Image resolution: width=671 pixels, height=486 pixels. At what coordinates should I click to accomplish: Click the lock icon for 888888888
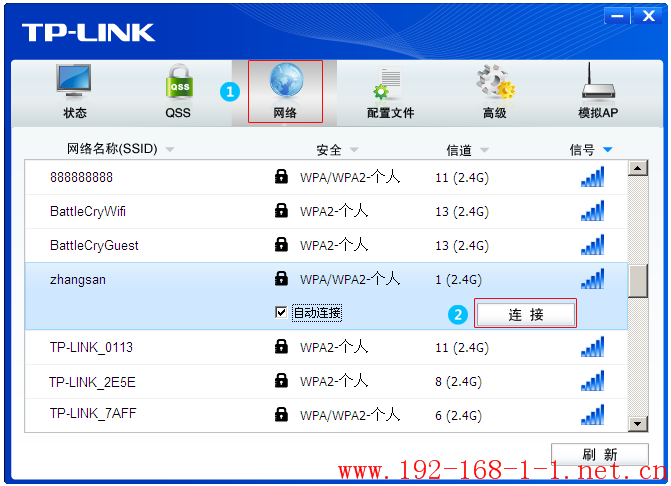coord(281,176)
